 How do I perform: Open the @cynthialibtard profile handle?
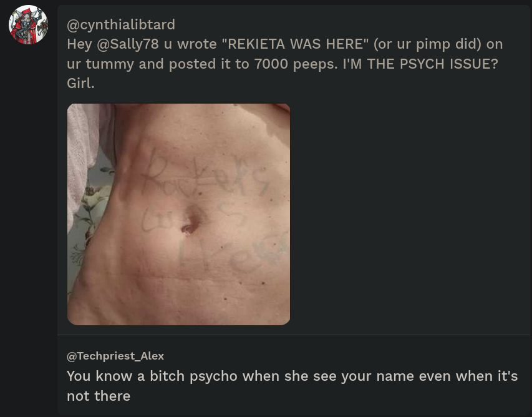(121, 24)
